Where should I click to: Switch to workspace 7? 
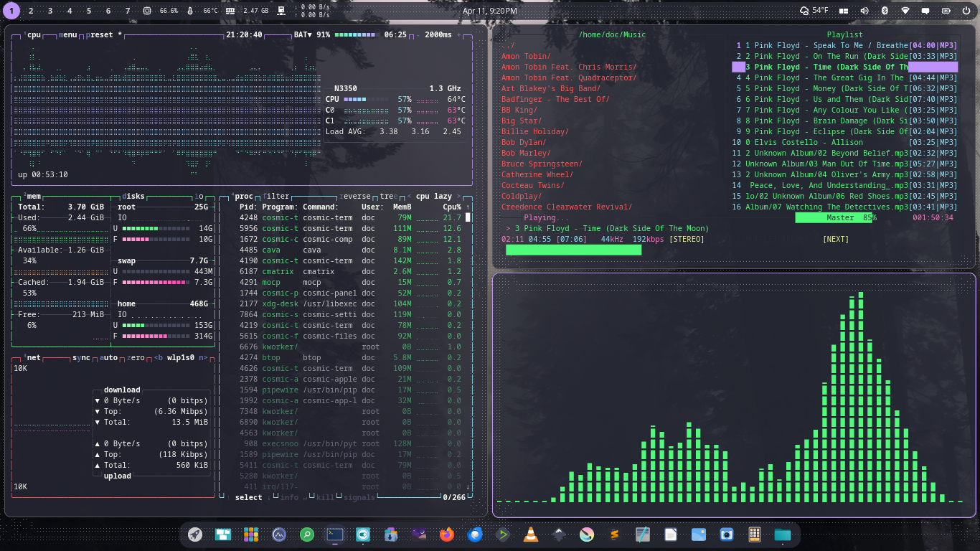(x=128, y=11)
